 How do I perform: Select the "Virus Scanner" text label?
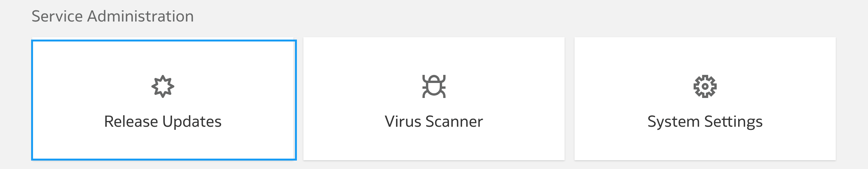point(434,121)
